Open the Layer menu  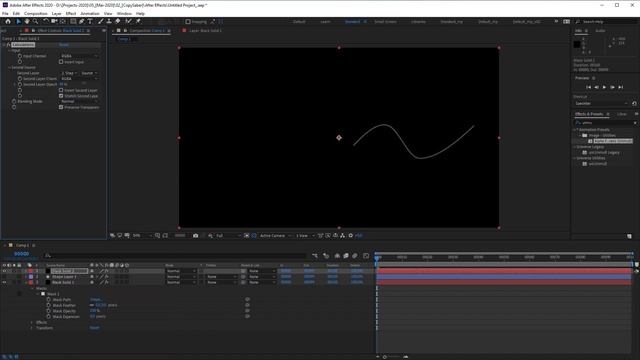(x=56, y=13)
